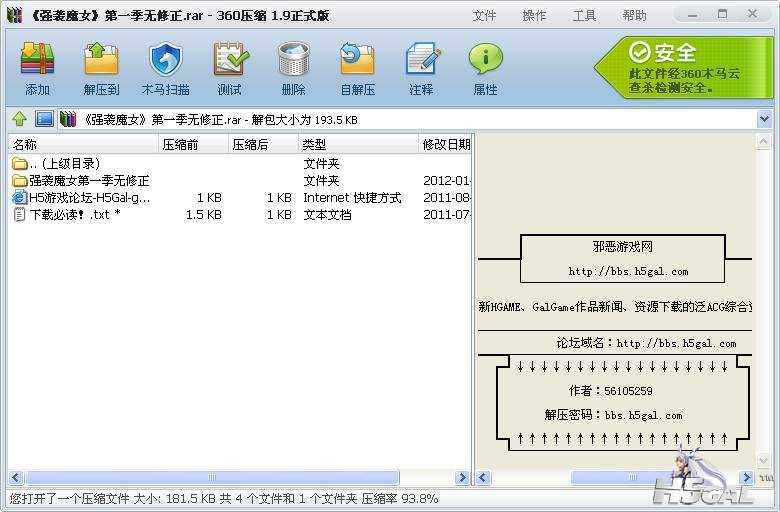Click the 安全 security status banner
Viewport: 780px width, 512px height.
click(684, 67)
